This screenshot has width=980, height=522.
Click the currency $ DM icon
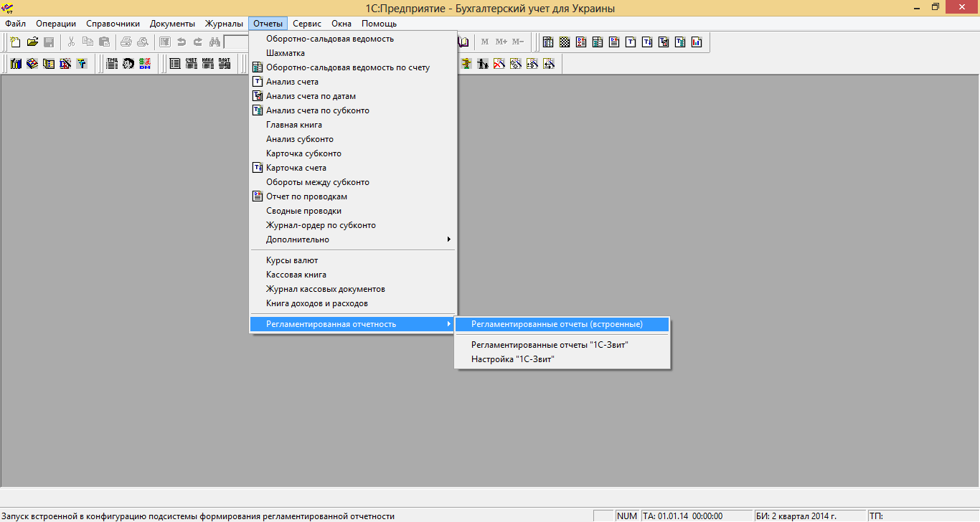146,64
